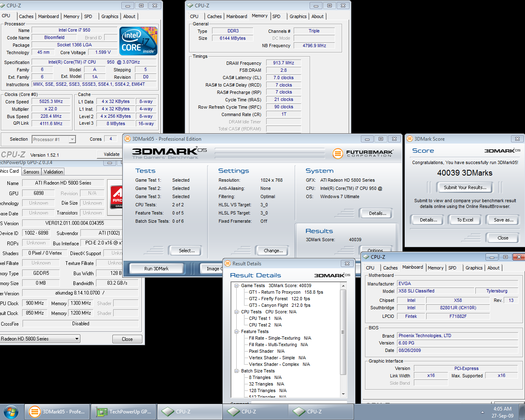The height and width of the screenshot is (420, 525).
Task: Collapse Batch Size Tests tree node
Action: coord(237,371)
